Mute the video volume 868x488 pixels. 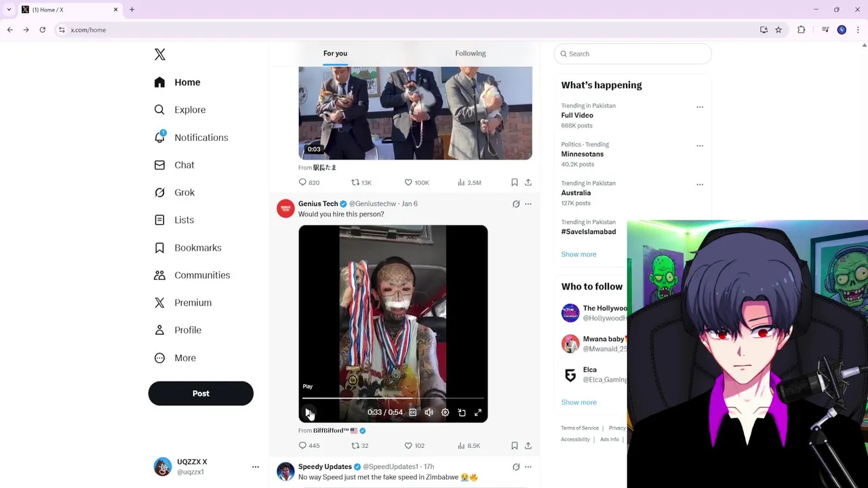click(429, 412)
